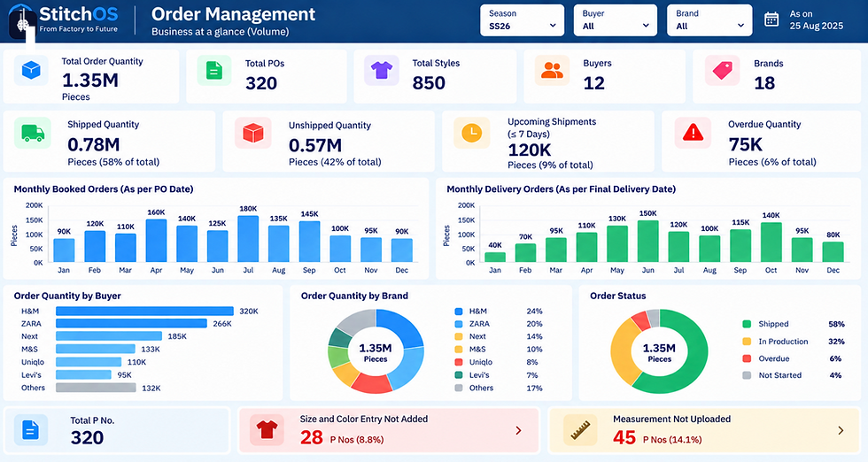Click the blue cube Total Order Quantity icon
Viewport: 868px width, 462px height.
31,70
